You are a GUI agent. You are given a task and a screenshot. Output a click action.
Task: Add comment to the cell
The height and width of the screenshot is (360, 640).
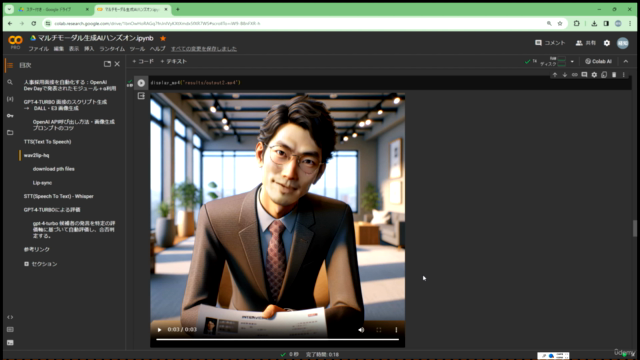(584, 75)
